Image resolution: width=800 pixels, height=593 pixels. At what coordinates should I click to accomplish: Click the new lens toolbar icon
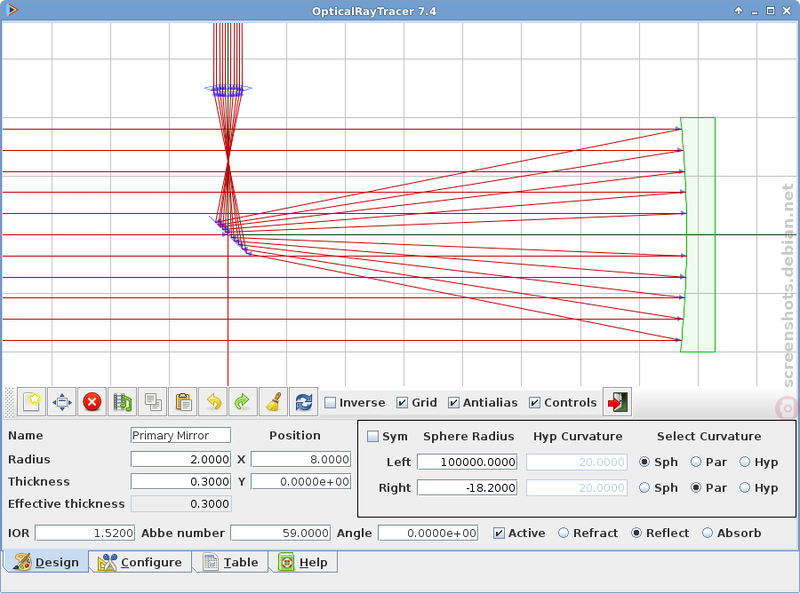point(32,402)
